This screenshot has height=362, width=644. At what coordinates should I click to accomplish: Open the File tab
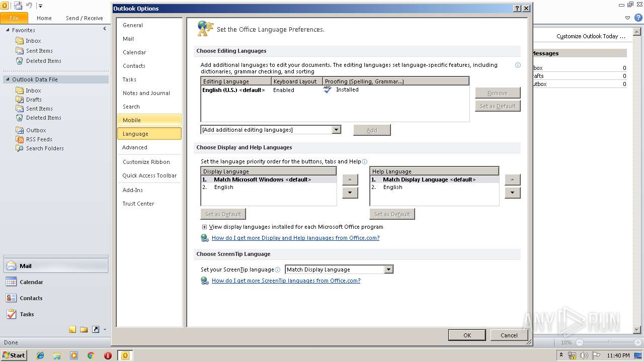coord(14,18)
